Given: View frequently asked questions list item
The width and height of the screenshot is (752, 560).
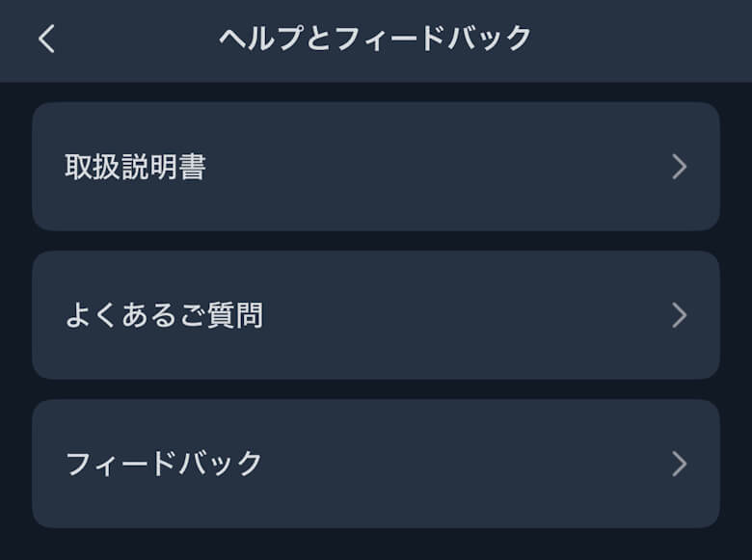Looking at the screenshot, I should click(376, 315).
